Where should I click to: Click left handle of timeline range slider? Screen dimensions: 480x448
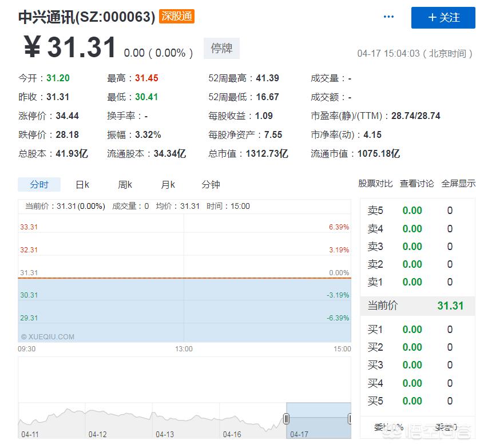pos(286,419)
